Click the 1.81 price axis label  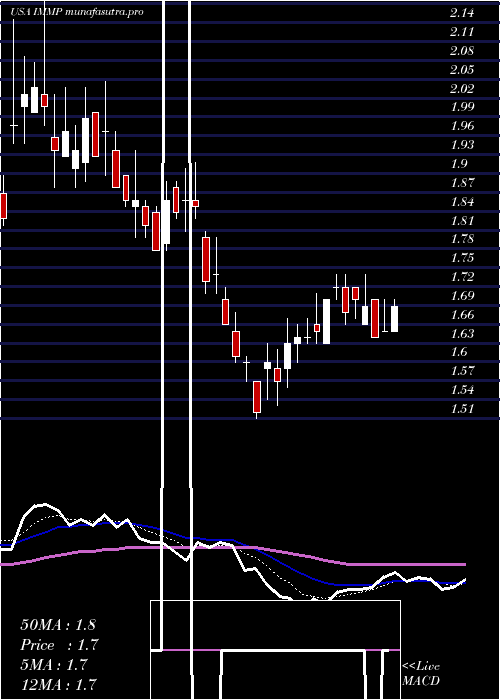(x=462, y=221)
